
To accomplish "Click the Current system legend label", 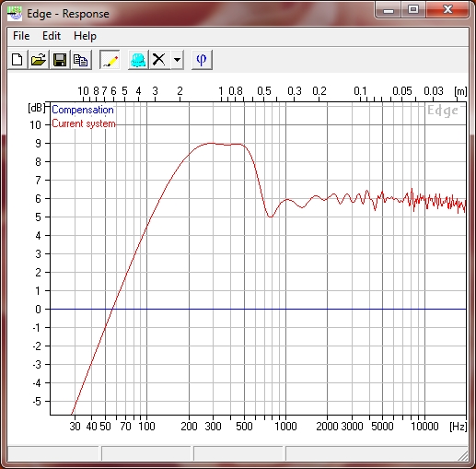I will tap(84, 123).
